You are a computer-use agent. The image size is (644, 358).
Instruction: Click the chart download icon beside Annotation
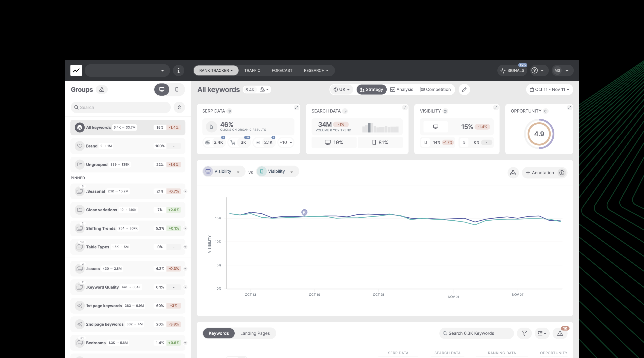pos(513,173)
